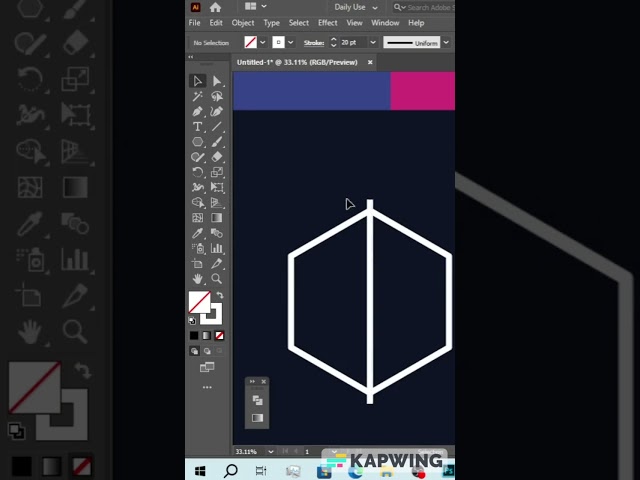
Task: Open the View menu
Action: (354, 23)
